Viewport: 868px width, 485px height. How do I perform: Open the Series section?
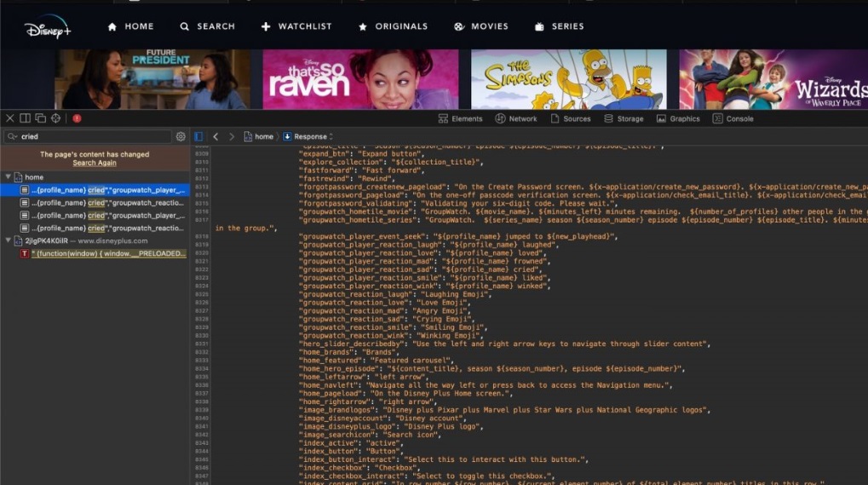pyautogui.click(x=559, y=26)
